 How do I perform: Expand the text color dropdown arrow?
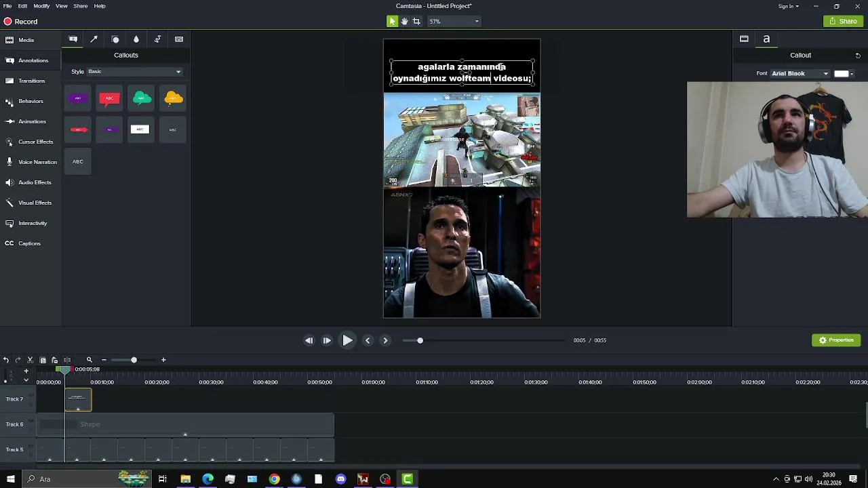pos(852,74)
